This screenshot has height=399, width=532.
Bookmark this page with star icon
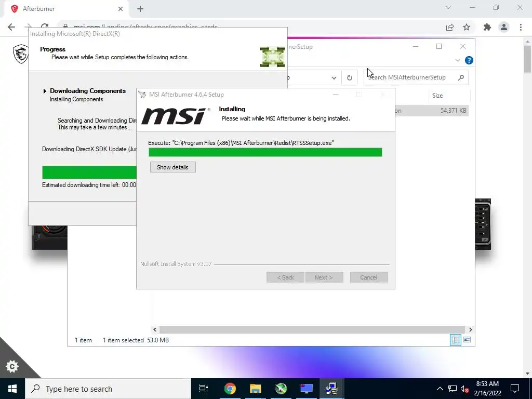point(467,27)
